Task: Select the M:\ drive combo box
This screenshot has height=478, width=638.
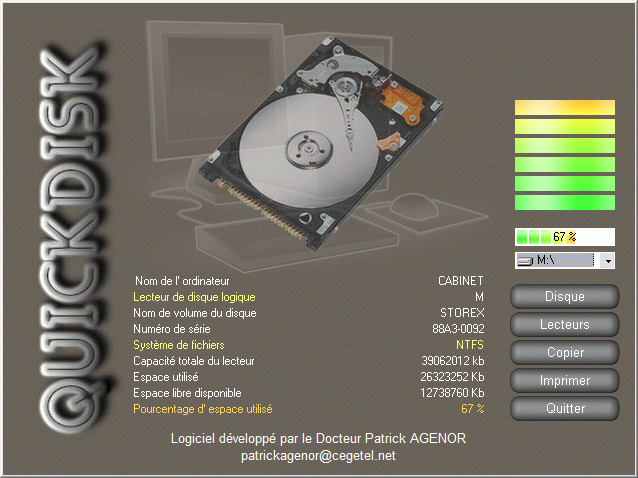Action: tap(565, 261)
